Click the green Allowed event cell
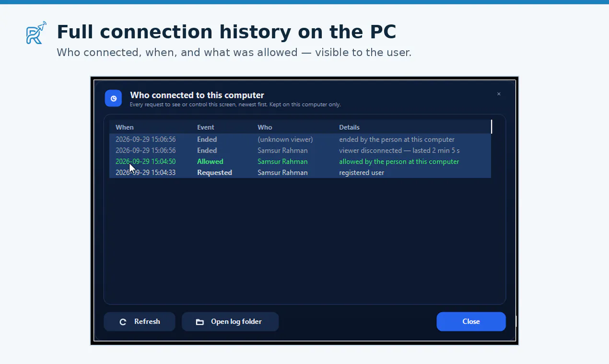This screenshot has height=364, width=609. 210,161
